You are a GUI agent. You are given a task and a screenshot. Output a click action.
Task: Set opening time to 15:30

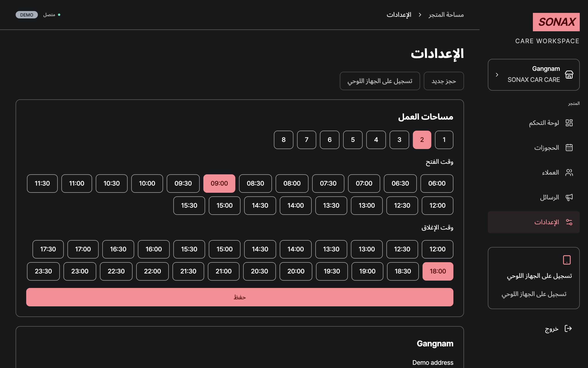[x=189, y=206]
